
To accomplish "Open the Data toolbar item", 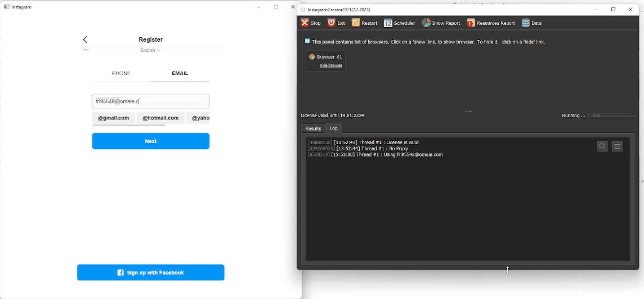I will [532, 23].
